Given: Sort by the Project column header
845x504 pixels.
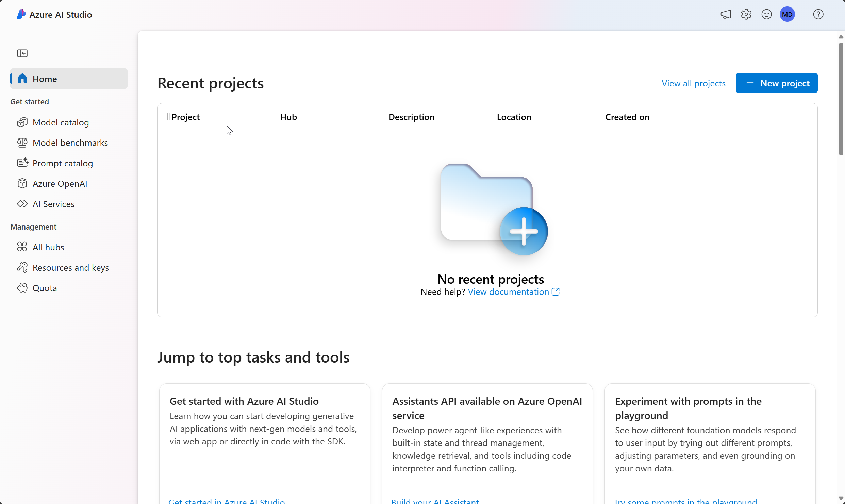Looking at the screenshot, I should click(185, 117).
